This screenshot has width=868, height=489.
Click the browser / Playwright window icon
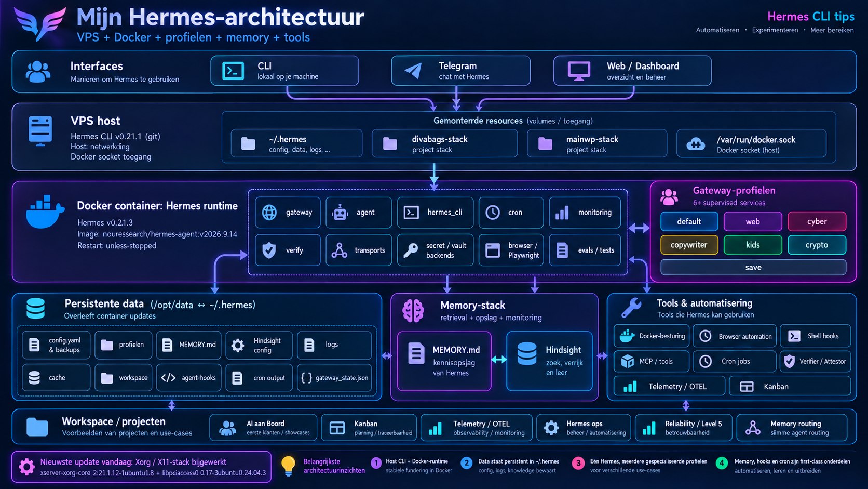492,250
